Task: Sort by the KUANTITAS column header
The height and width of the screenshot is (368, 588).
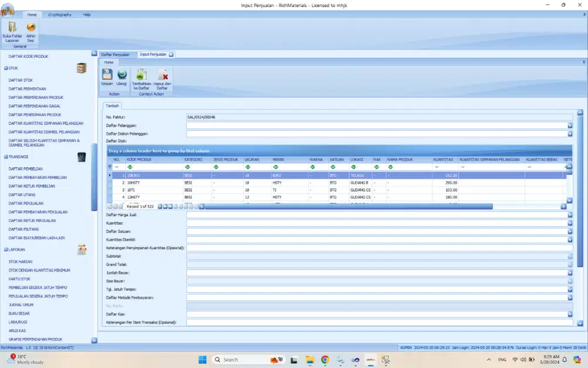Action: (x=445, y=160)
